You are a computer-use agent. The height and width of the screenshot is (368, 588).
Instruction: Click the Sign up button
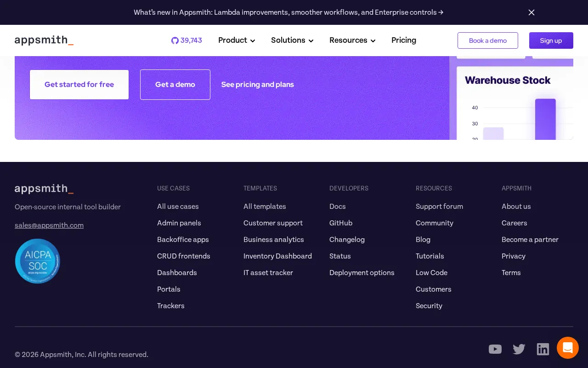tap(551, 40)
